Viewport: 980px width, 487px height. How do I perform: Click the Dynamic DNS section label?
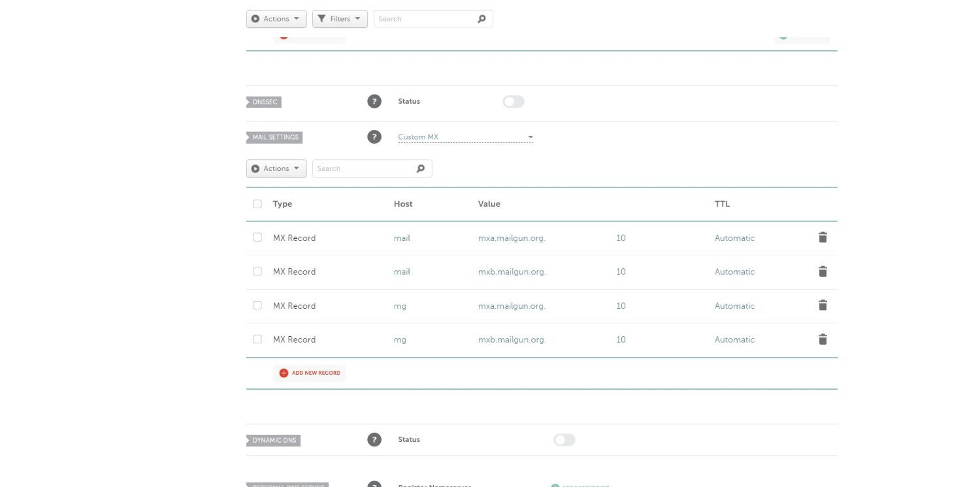(273, 440)
